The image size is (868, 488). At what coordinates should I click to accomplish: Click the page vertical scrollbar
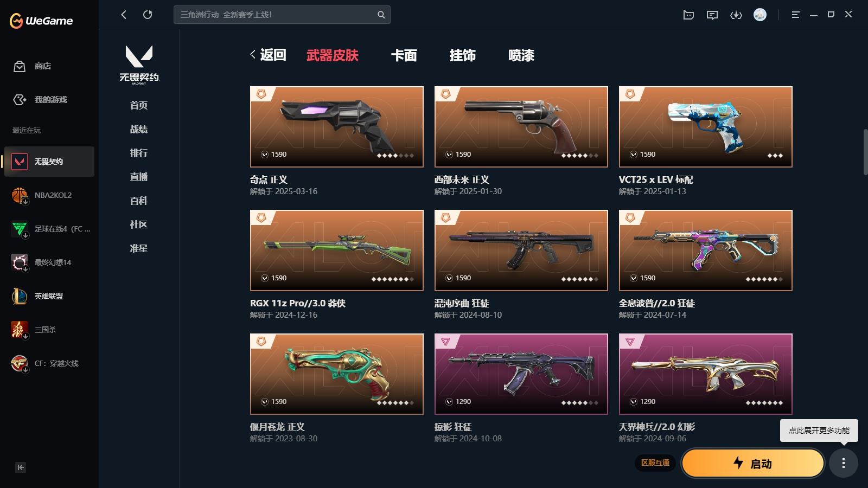865,152
